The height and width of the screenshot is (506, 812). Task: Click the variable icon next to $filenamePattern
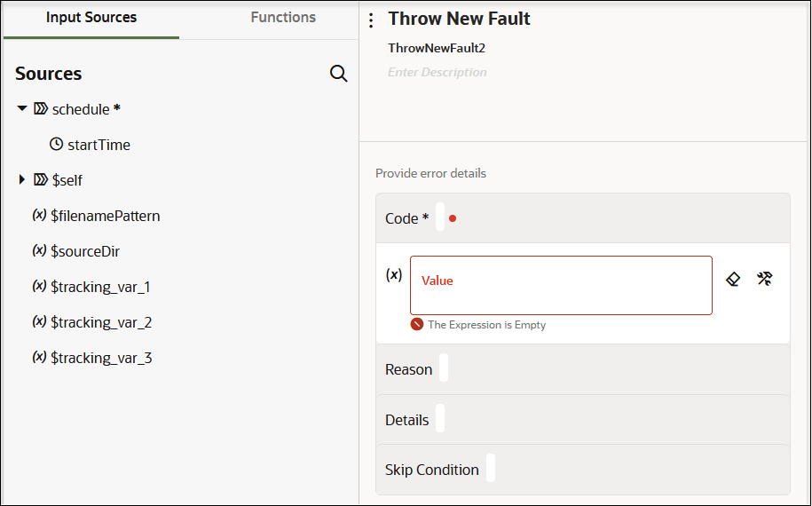click(39, 216)
